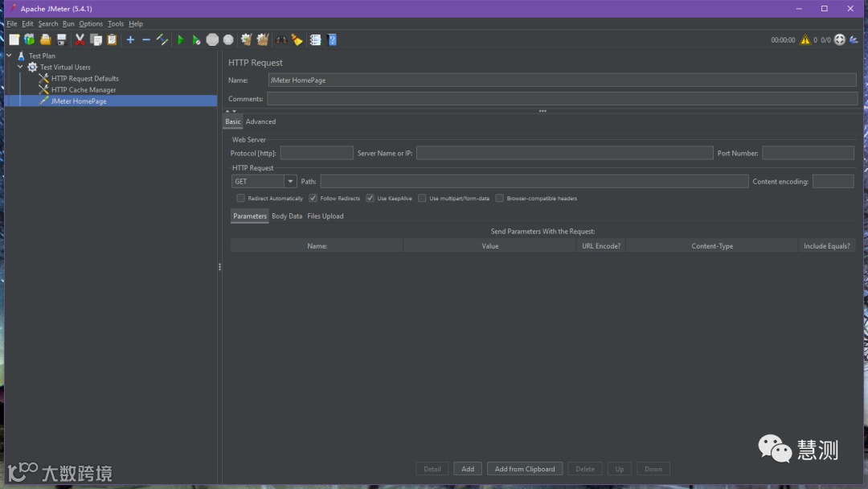Click the Path input field

pos(534,181)
